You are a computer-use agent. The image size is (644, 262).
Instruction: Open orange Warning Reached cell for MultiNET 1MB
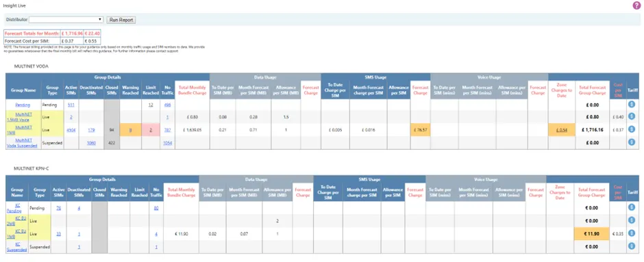(130, 130)
